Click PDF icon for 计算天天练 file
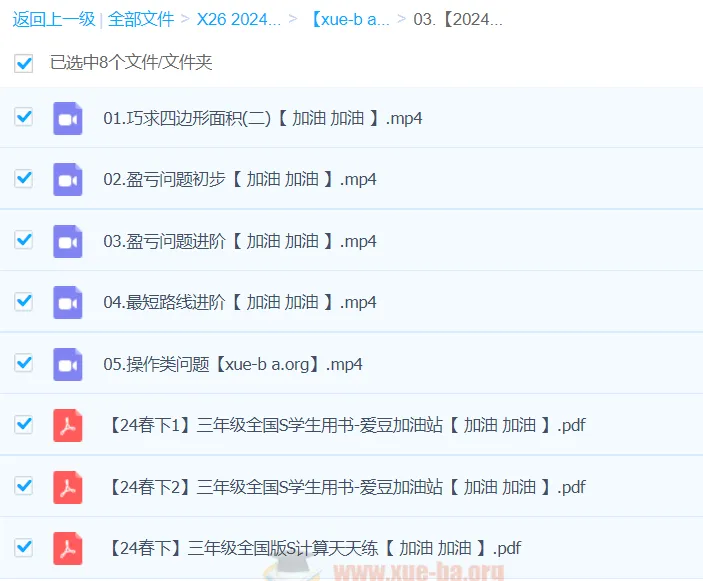 pos(67,548)
